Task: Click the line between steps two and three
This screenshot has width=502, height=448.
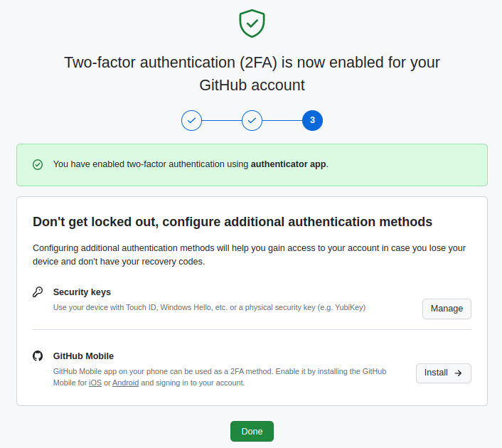Action: tap(282, 120)
